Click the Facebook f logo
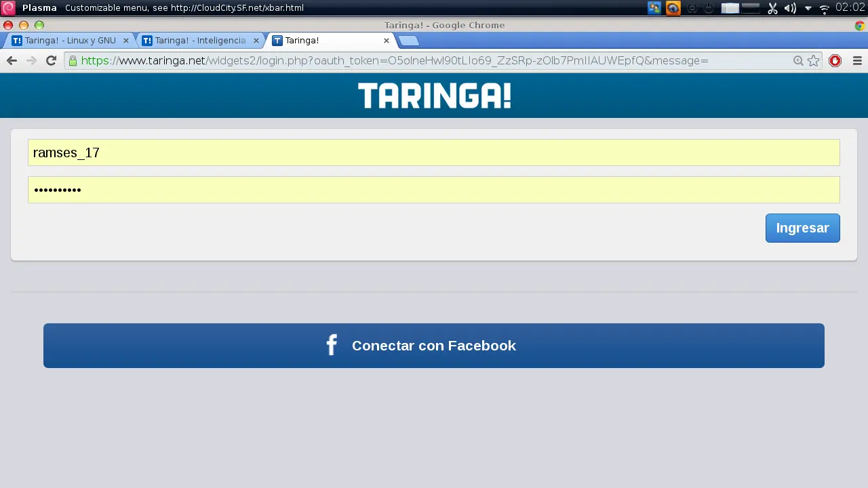Viewport: 868px width, 488px height. coord(332,345)
